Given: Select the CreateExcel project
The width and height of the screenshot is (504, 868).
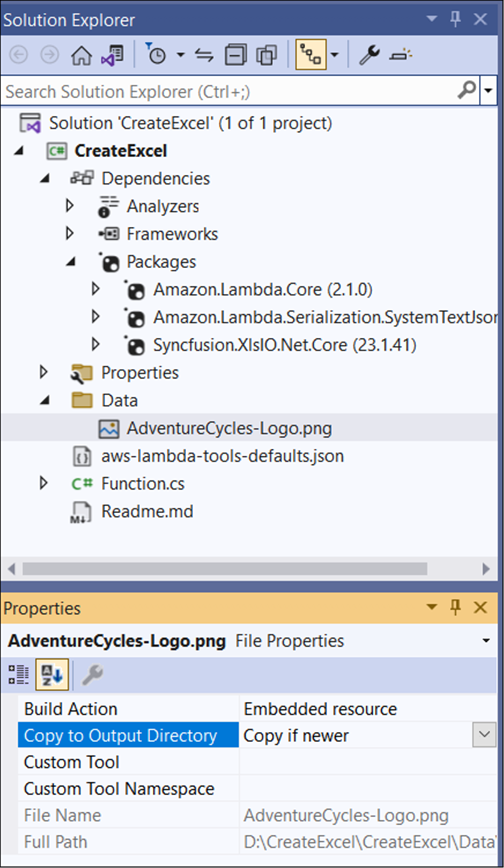Looking at the screenshot, I should 121,151.
